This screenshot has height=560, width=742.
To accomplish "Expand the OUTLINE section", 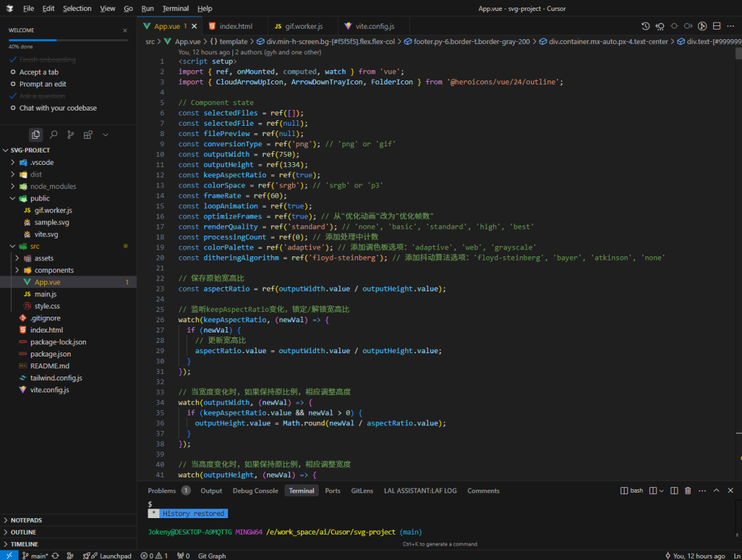I will (23, 532).
